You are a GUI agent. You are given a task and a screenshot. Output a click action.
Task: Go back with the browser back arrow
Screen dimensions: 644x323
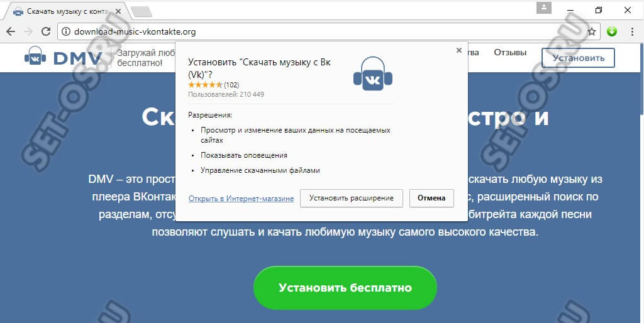[x=11, y=31]
